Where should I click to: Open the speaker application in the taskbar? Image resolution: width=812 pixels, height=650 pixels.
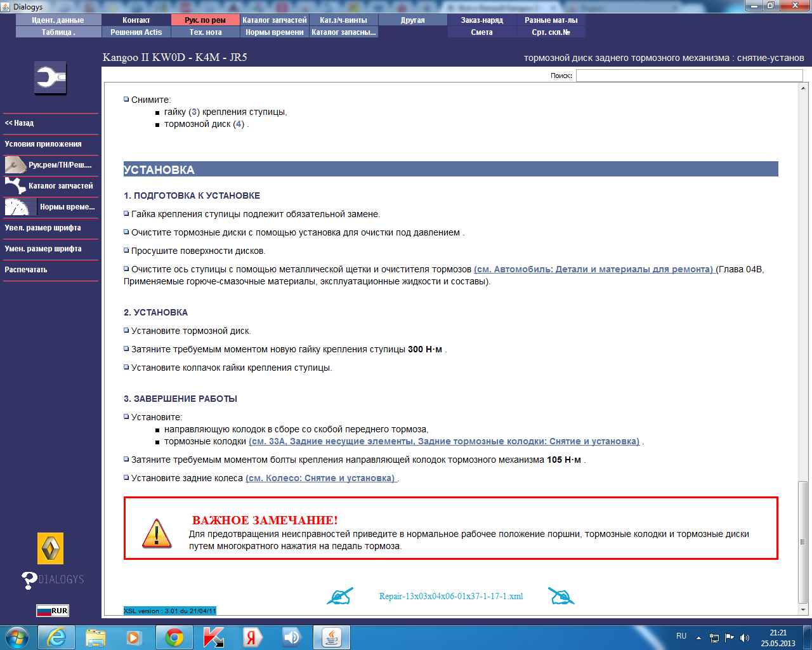click(291, 637)
